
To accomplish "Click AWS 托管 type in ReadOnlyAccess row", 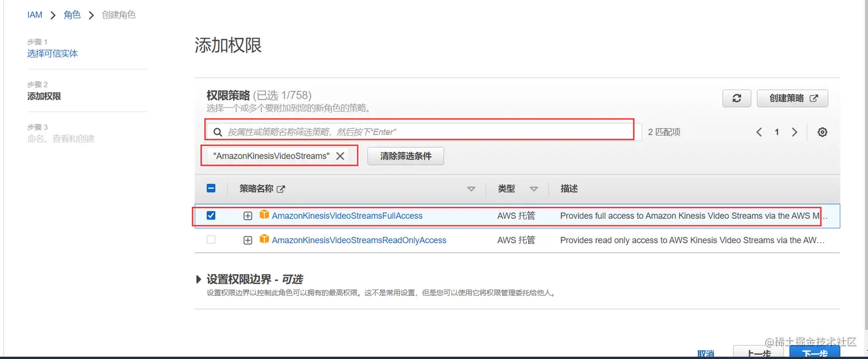I will pos(516,240).
